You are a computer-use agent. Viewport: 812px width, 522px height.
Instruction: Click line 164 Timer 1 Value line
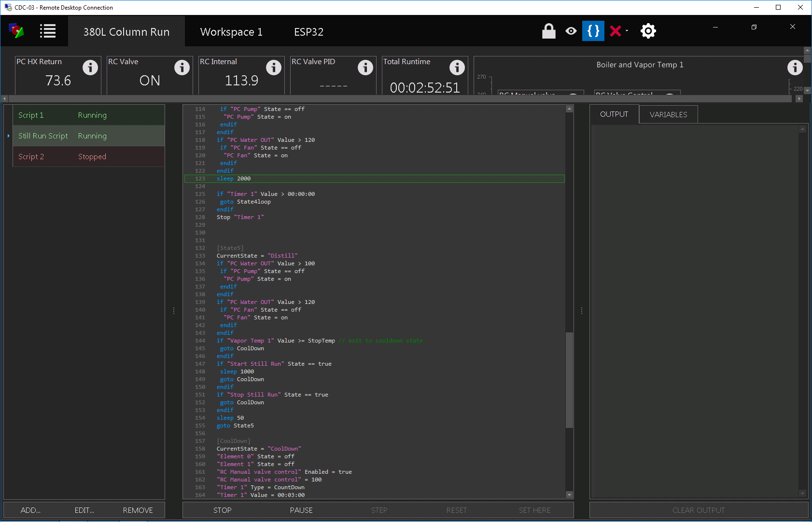261,495
